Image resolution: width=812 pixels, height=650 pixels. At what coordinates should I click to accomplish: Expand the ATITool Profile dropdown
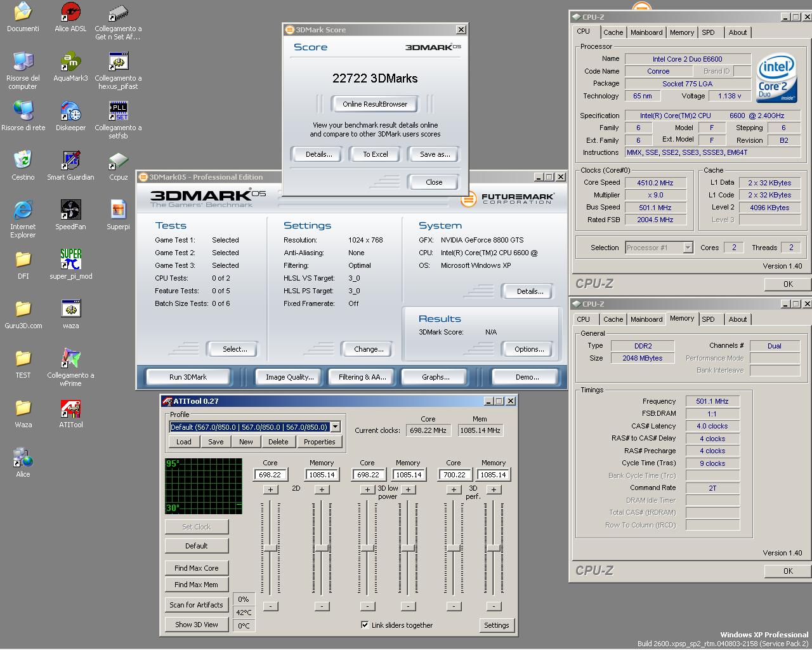pyautogui.click(x=336, y=427)
